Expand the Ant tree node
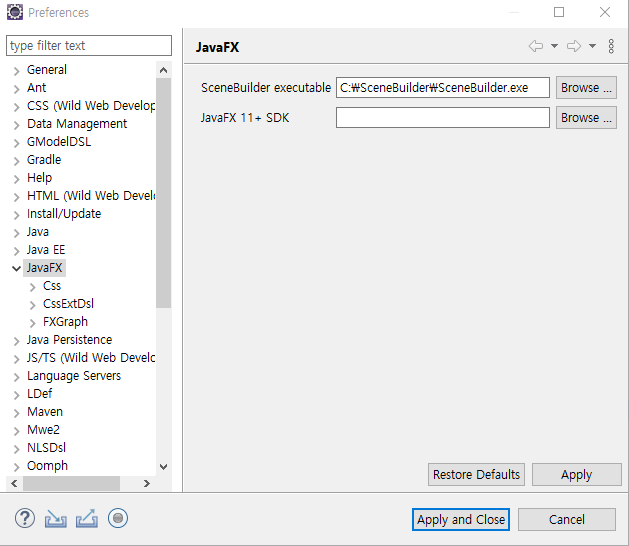The height and width of the screenshot is (546, 629). tap(16, 89)
